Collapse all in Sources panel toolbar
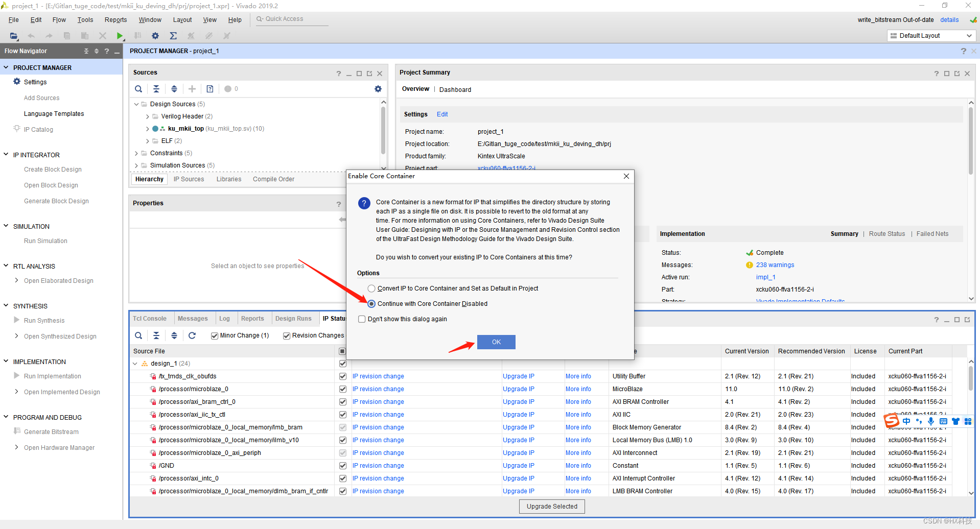980x529 pixels. point(156,89)
